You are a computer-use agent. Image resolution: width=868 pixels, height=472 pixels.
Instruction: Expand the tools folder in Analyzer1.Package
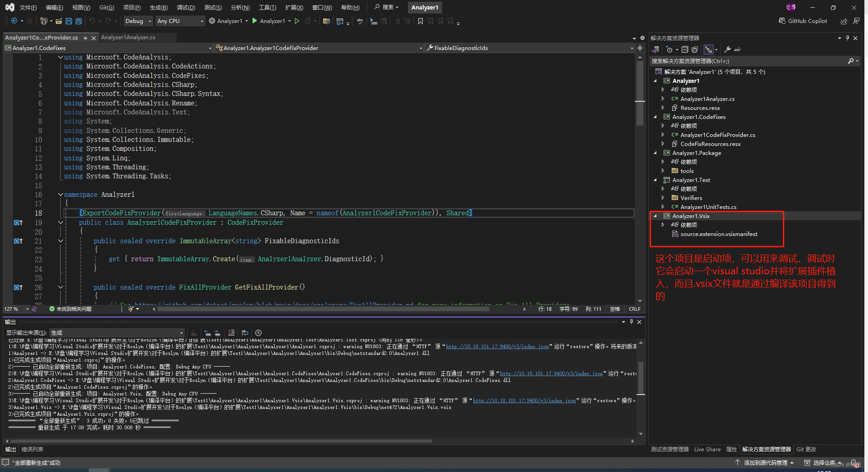[663, 171]
